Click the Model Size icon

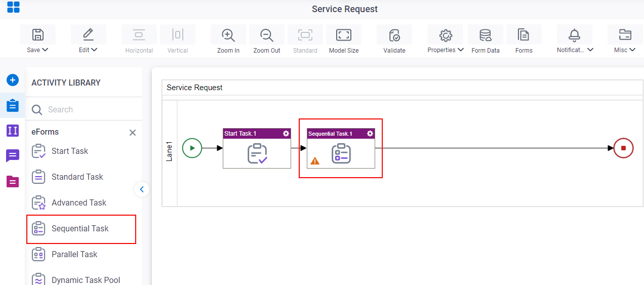click(344, 35)
